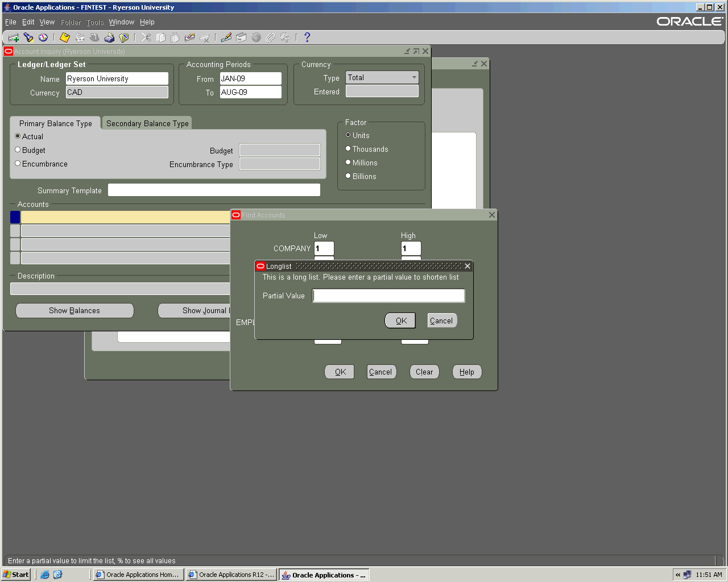
Task: Click the Edit Field pencil icon
Action: click(226, 38)
